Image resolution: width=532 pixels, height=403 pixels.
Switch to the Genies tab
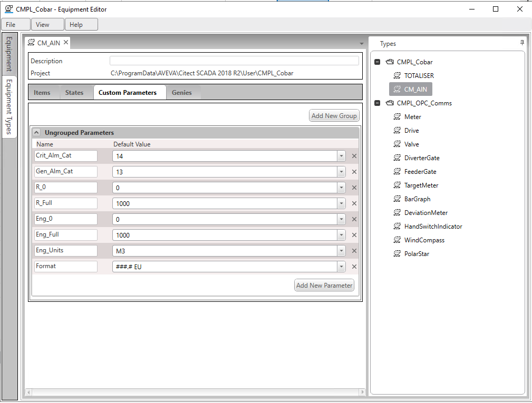[182, 93]
